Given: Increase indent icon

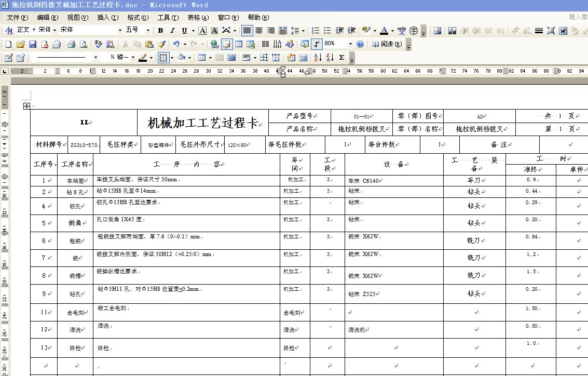Looking at the screenshot, I should 351,31.
